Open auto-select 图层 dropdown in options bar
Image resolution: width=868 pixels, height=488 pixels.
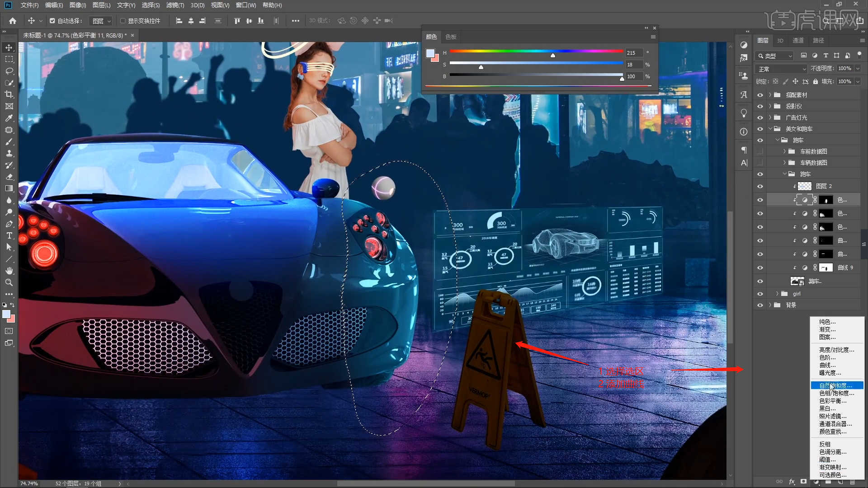pos(100,21)
